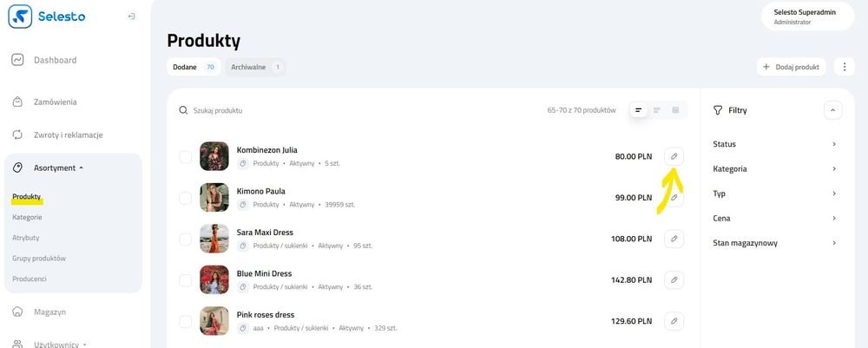The image size is (868, 348).
Task: Open the Kimono Paula product name
Action: tap(260, 192)
